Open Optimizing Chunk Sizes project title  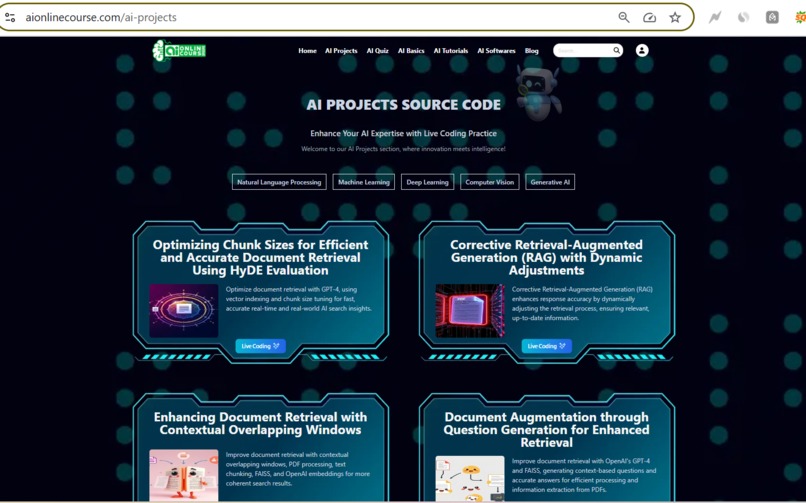pyautogui.click(x=261, y=257)
